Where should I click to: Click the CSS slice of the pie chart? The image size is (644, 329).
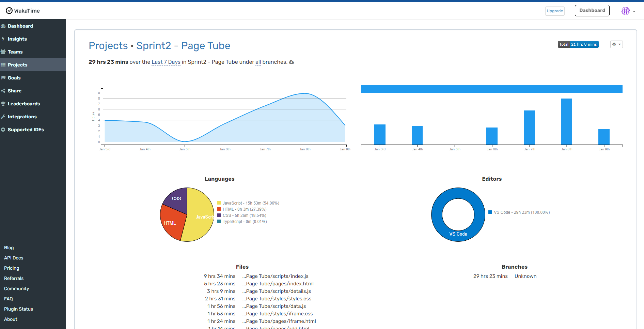pos(176,198)
